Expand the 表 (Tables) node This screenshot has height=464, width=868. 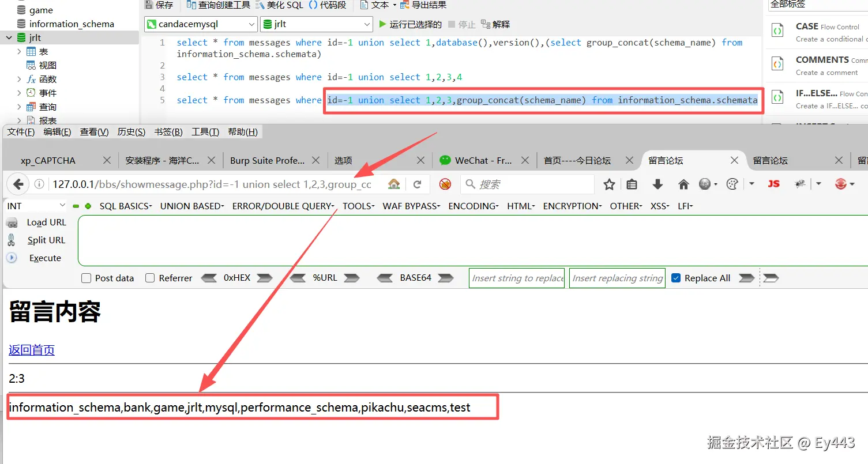[x=19, y=51]
